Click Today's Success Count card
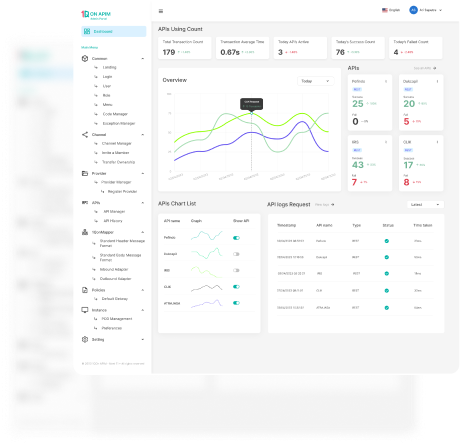Image resolution: width=461 pixels, height=445 pixels. [x=358, y=48]
